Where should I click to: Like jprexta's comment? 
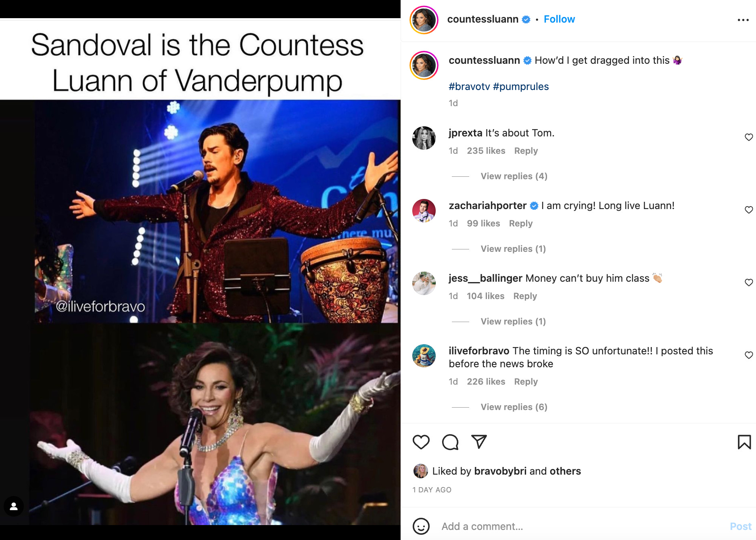[749, 137]
